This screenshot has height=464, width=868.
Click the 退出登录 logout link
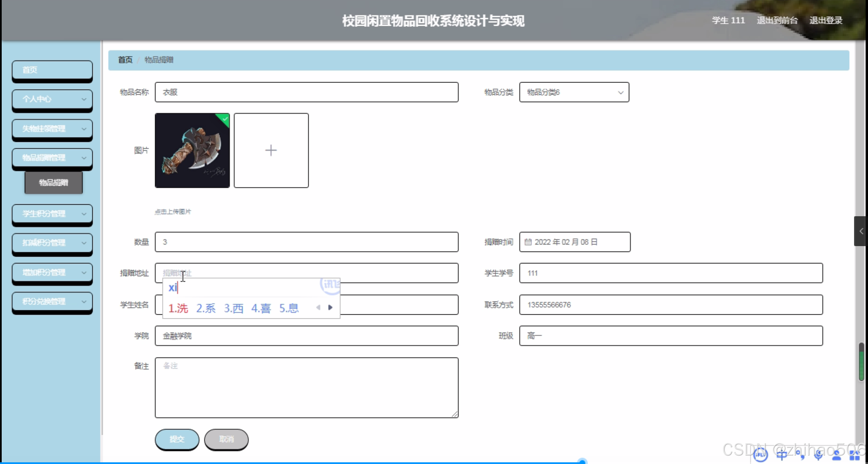(x=826, y=20)
